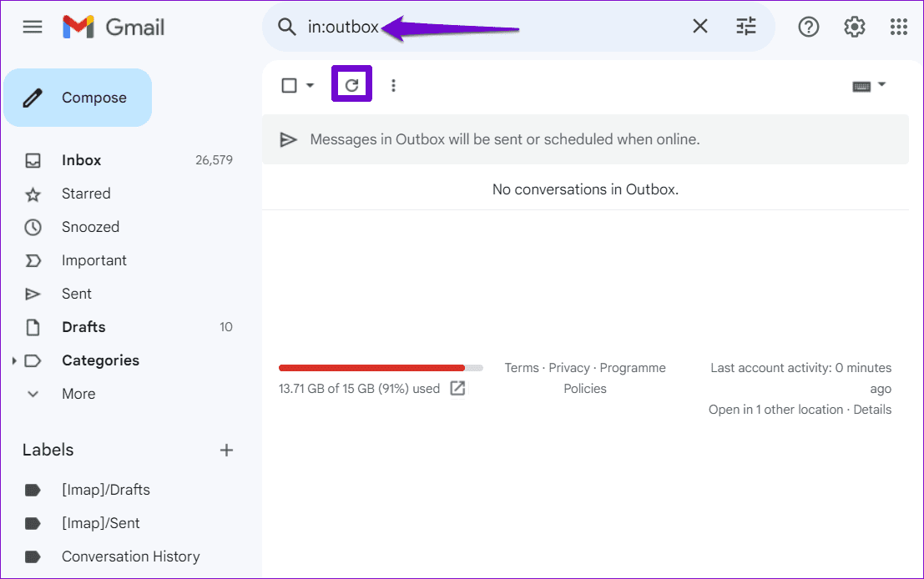The width and height of the screenshot is (924, 579).
Task: Open Gmail search filter options
Action: (745, 26)
